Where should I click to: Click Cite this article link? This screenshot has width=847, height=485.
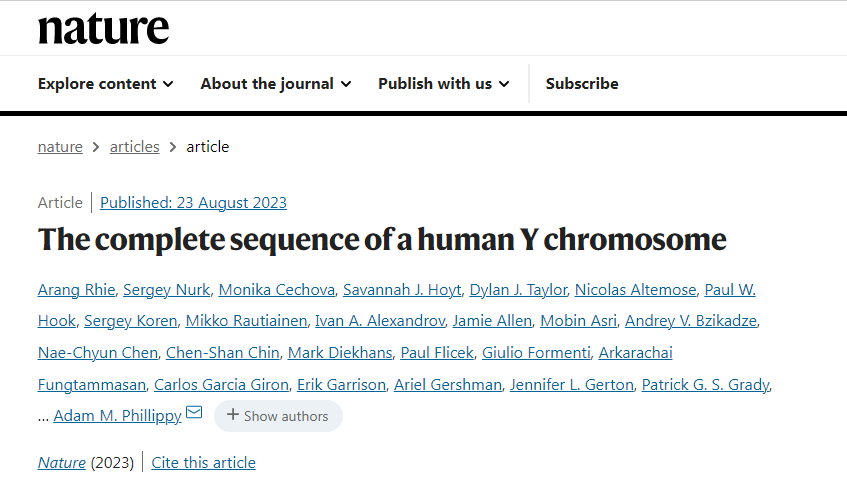tap(203, 463)
